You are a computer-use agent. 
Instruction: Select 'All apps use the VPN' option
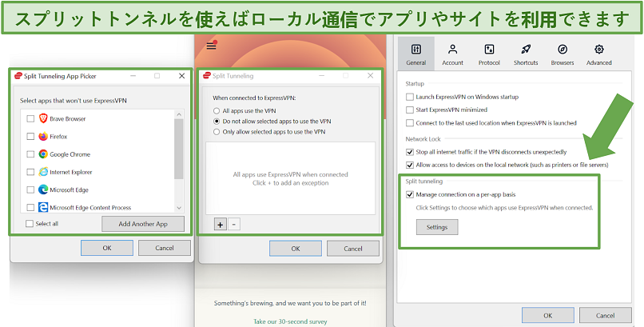click(216, 110)
